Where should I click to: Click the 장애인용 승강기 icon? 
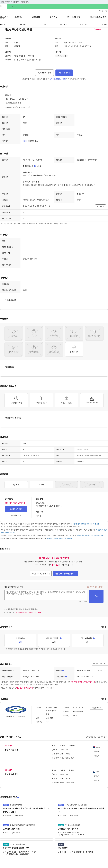click(41, 400)
